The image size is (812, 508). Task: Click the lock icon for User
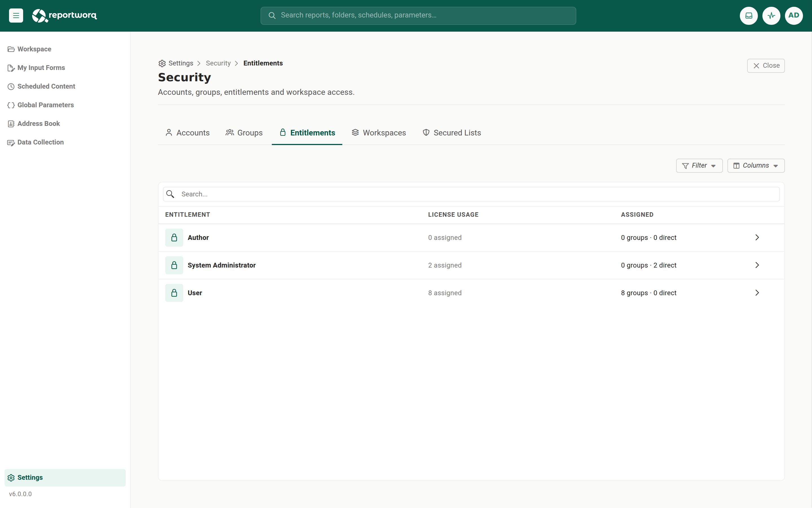(x=174, y=293)
